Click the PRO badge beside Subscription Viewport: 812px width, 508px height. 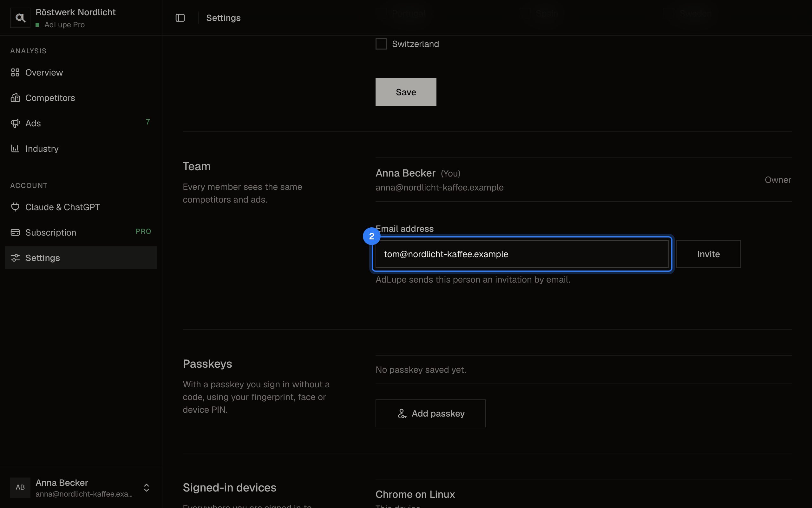143,231
